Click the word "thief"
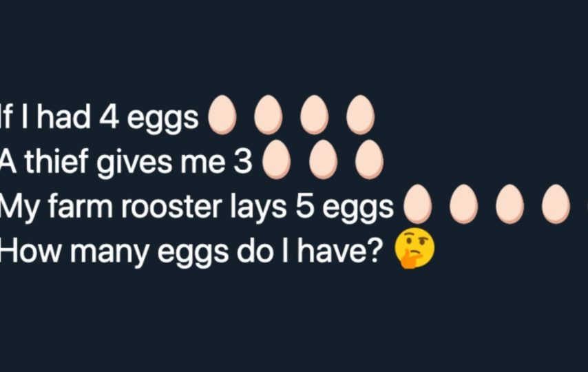Image resolution: width=588 pixels, height=372 pixels. tap(56, 161)
